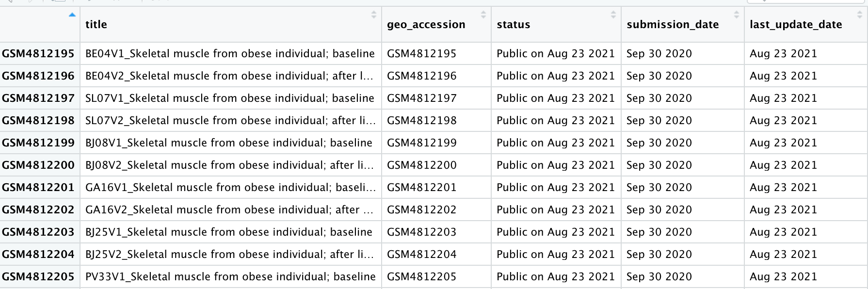This screenshot has height=289, width=868.
Task: Click the geo_accession column header label
Action: 426,25
